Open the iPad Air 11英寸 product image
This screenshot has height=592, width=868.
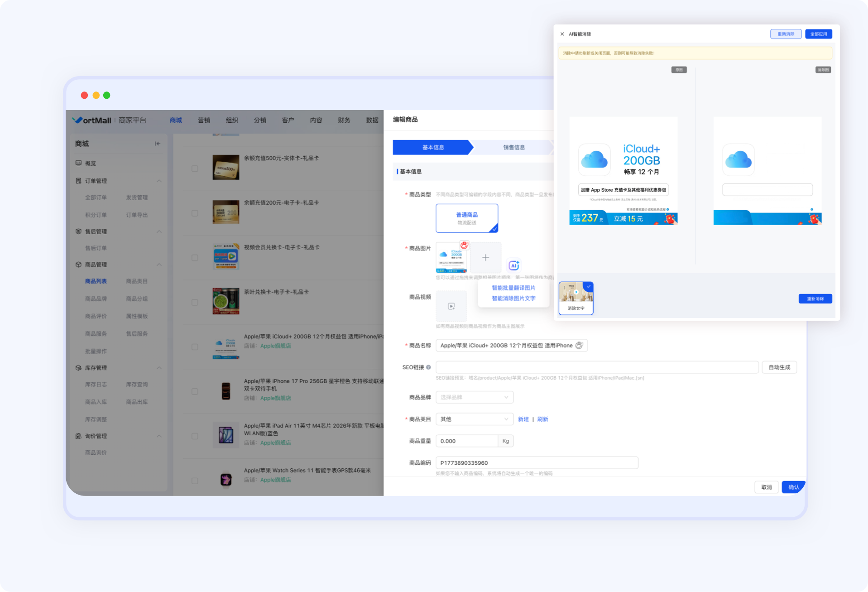(x=226, y=435)
